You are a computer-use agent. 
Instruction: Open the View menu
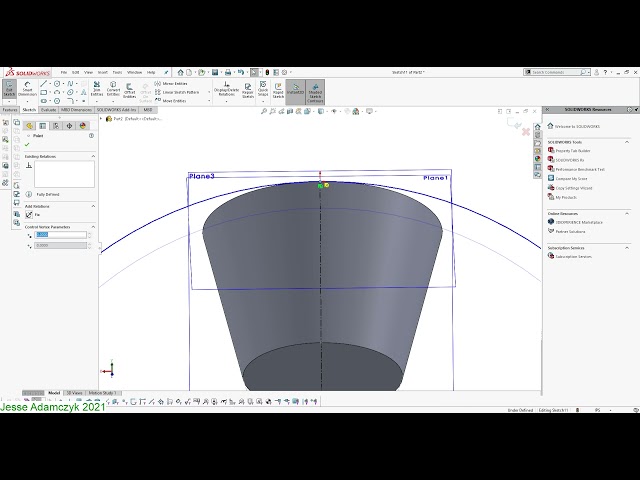tap(89, 72)
